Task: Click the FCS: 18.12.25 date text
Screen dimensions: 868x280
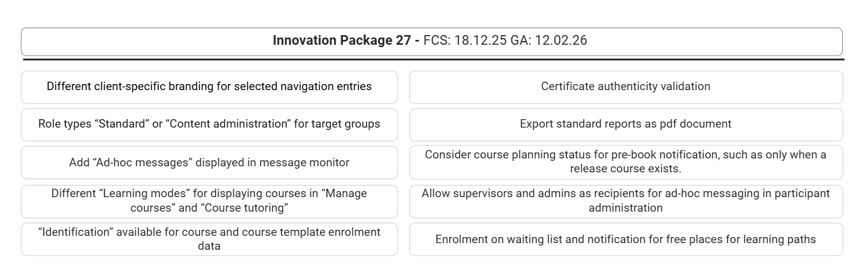Action: [465, 41]
